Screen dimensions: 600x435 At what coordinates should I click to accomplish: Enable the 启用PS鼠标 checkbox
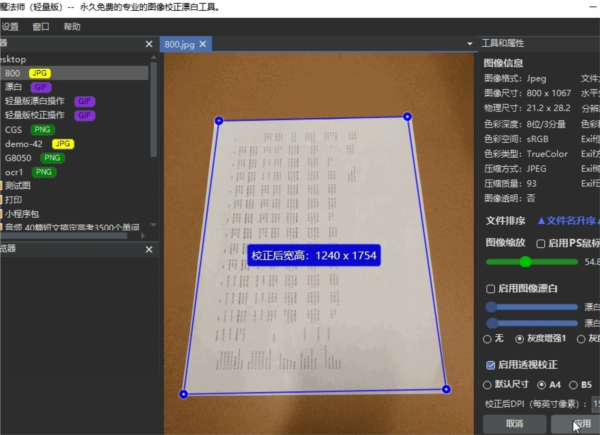541,244
